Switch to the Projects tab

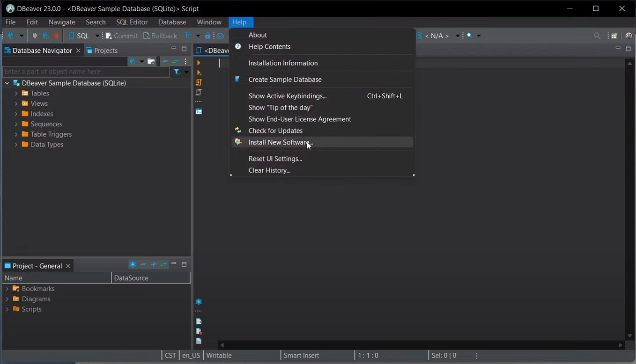102,51
